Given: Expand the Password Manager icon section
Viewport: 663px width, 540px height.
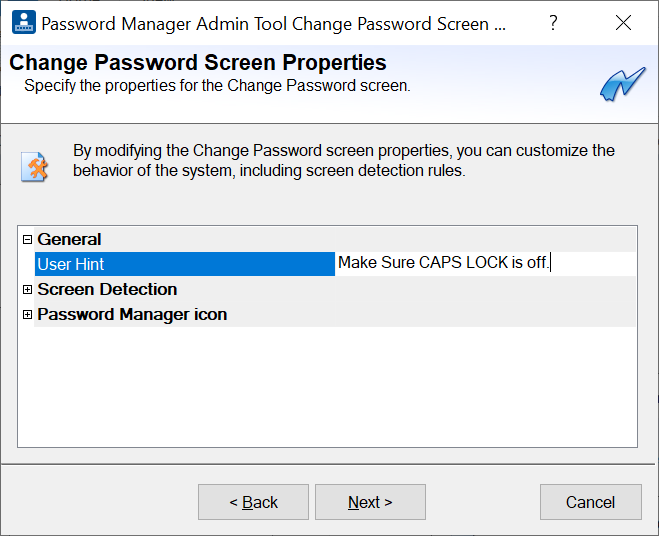Looking at the screenshot, I should point(27,315).
